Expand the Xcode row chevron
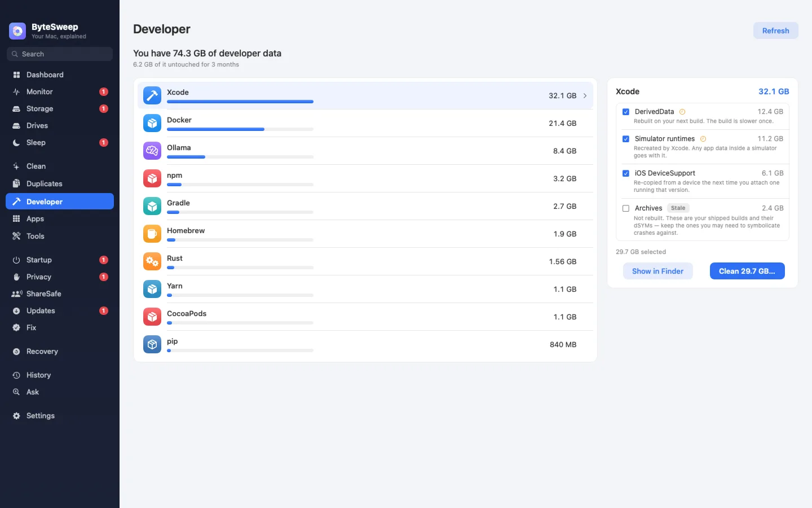This screenshot has width=812, height=508. point(585,96)
